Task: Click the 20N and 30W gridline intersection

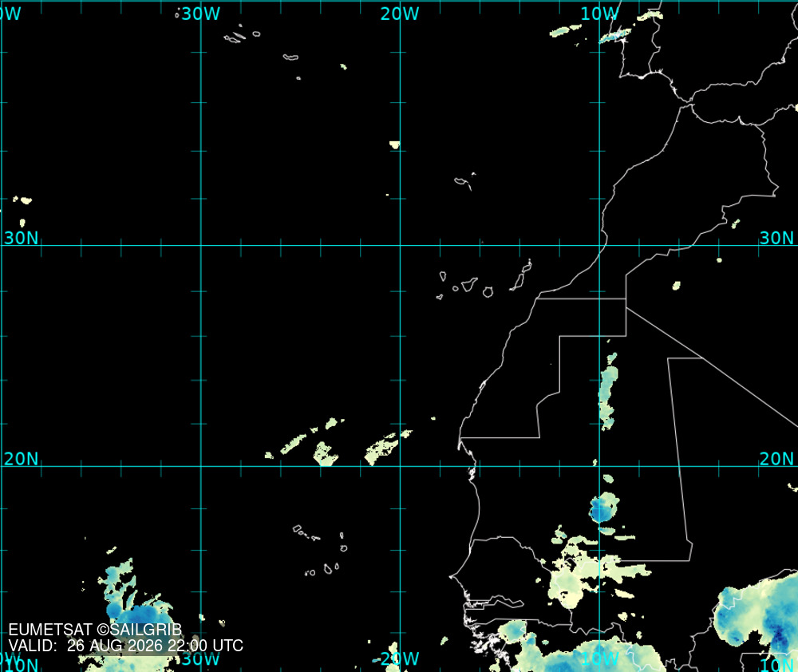Action: click(x=201, y=466)
